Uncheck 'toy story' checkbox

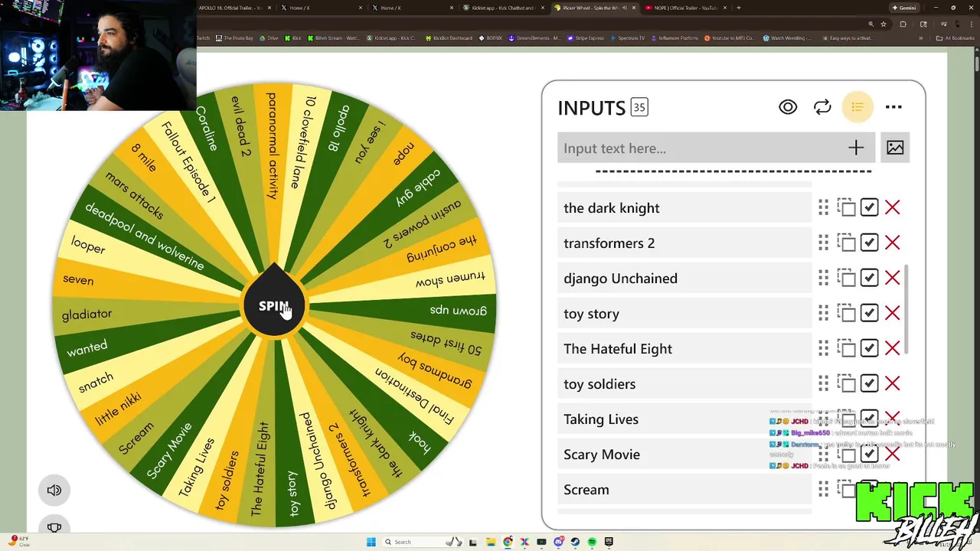(869, 313)
